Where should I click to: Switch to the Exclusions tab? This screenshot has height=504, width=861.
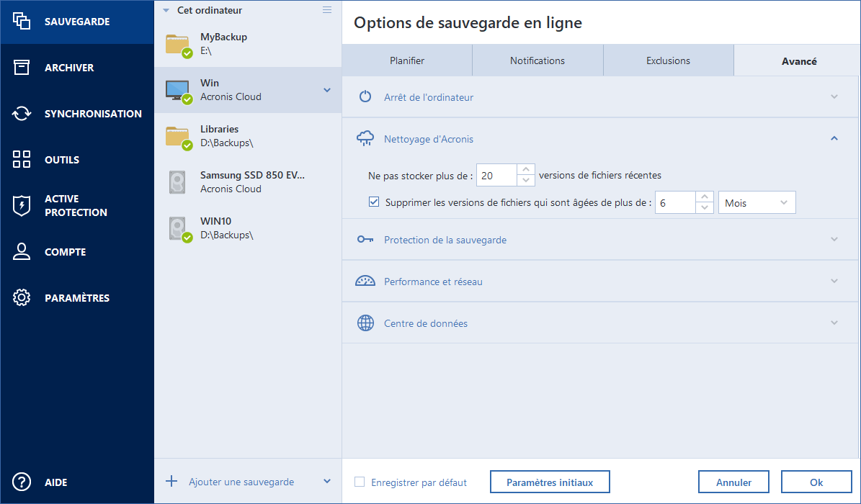click(x=668, y=61)
